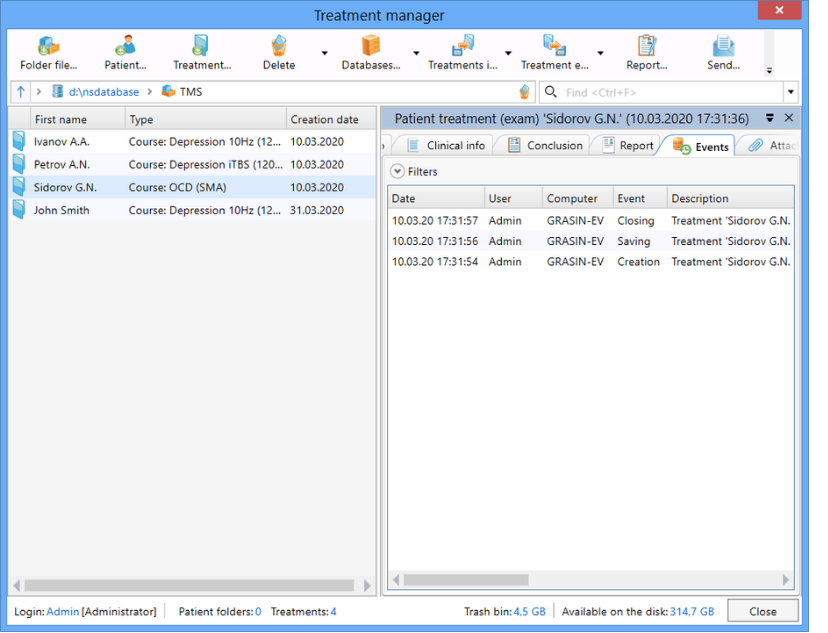The image size is (828, 633).
Task: Click the Treatment toolbar icon
Action: (201, 46)
